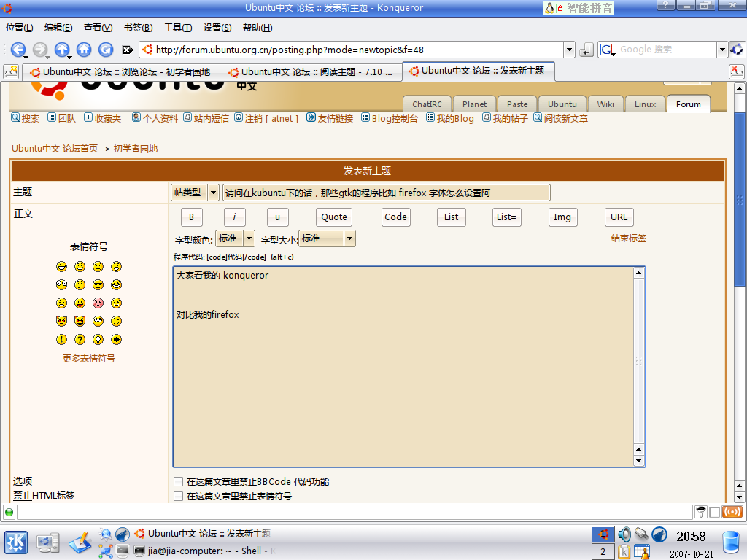Switch to the 阅读主题 - 7.10 tab
747x560 pixels.
coord(311,72)
